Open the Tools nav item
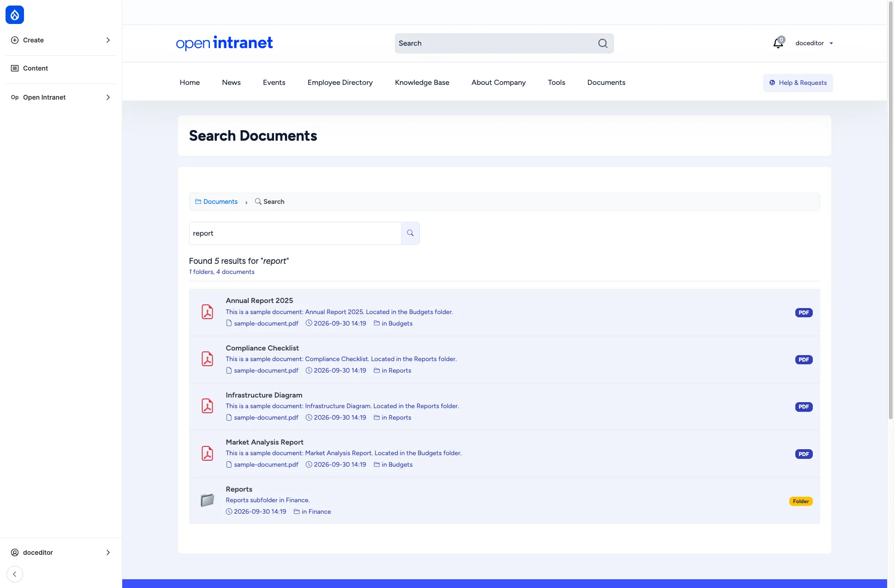The width and height of the screenshot is (894, 588). click(556, 83)
